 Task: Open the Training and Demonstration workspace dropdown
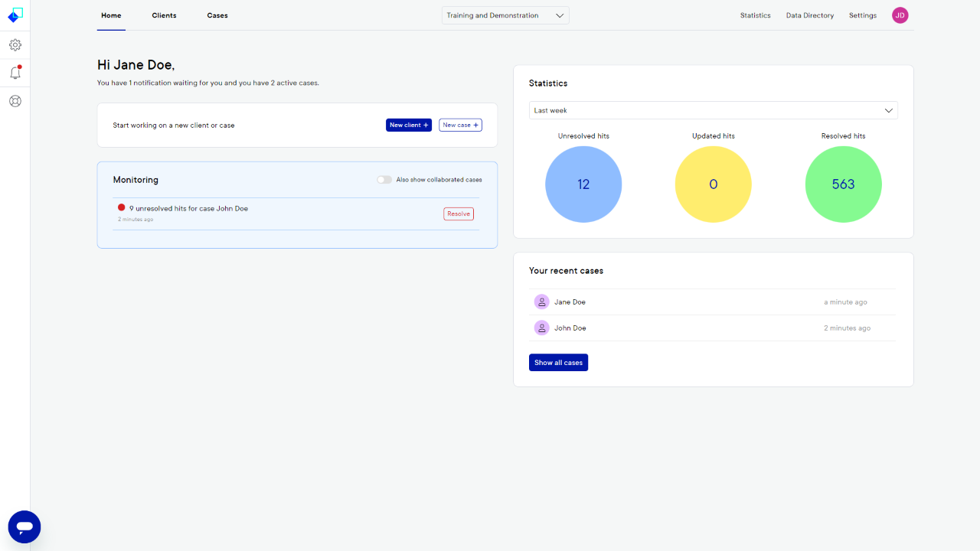pyautogui.click(x=505, y=15)
